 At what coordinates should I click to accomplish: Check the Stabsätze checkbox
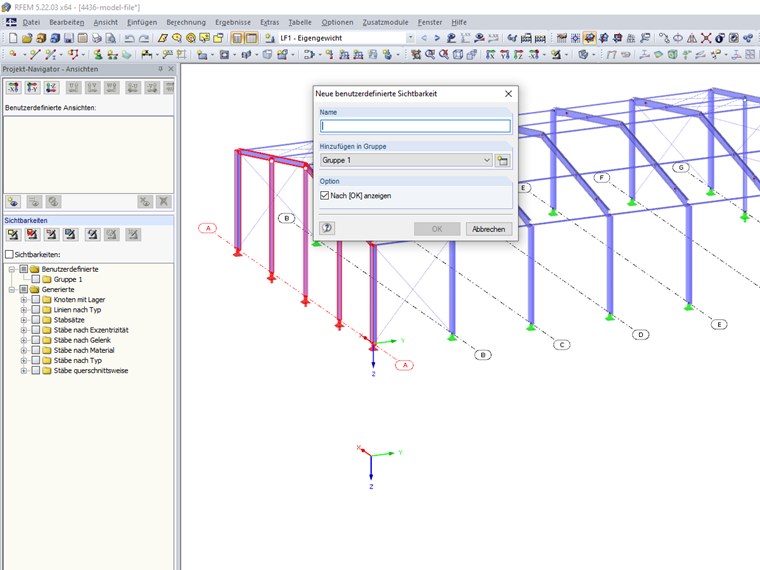click(x=35, y=320)
